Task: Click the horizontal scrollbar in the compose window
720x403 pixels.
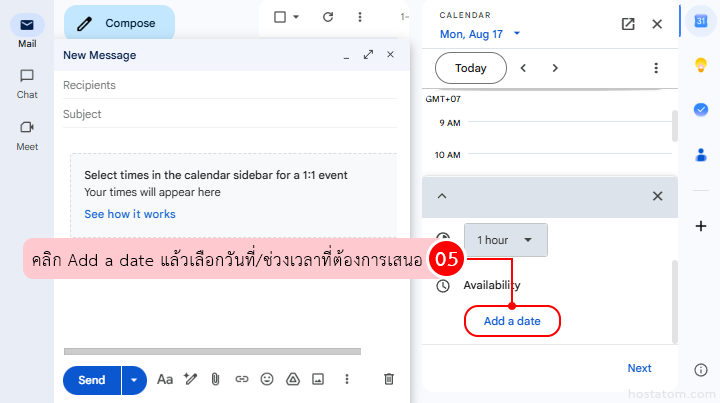Action: [x=212, y=352]
